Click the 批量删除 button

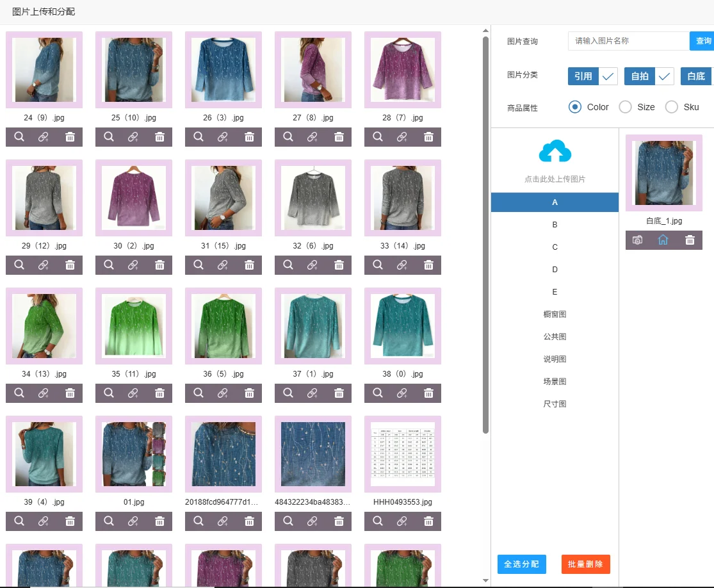[x=585, y=564]
